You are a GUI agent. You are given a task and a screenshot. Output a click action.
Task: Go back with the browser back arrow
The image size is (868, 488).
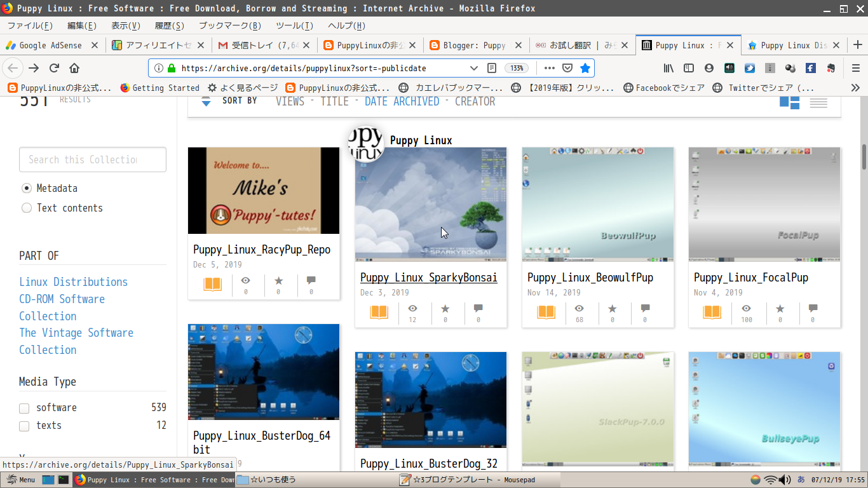(x=13, y=68)
